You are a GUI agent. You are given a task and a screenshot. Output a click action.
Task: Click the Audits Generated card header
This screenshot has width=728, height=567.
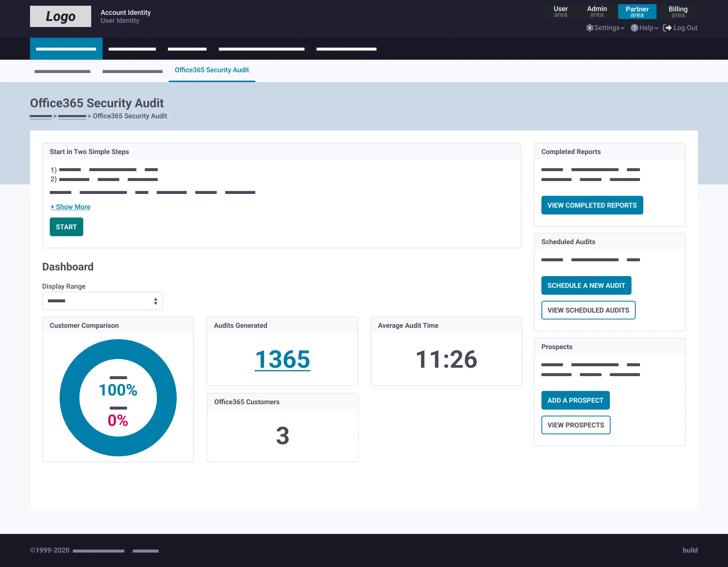(282, 326)
